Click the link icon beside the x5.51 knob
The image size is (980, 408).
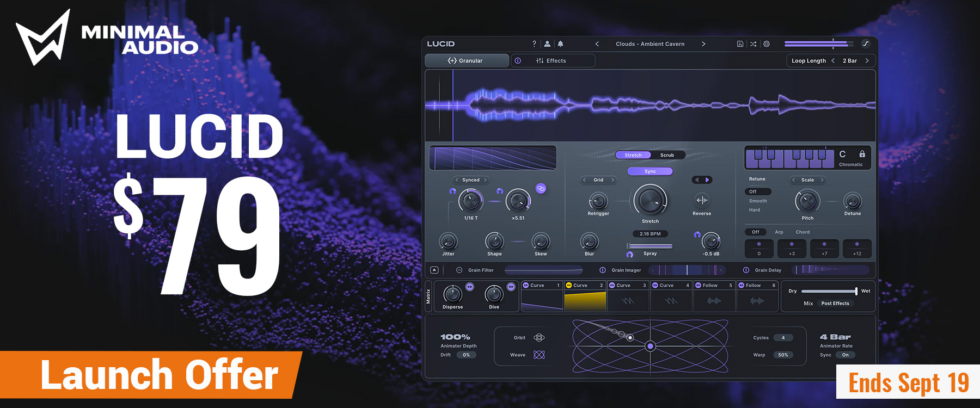541,188
